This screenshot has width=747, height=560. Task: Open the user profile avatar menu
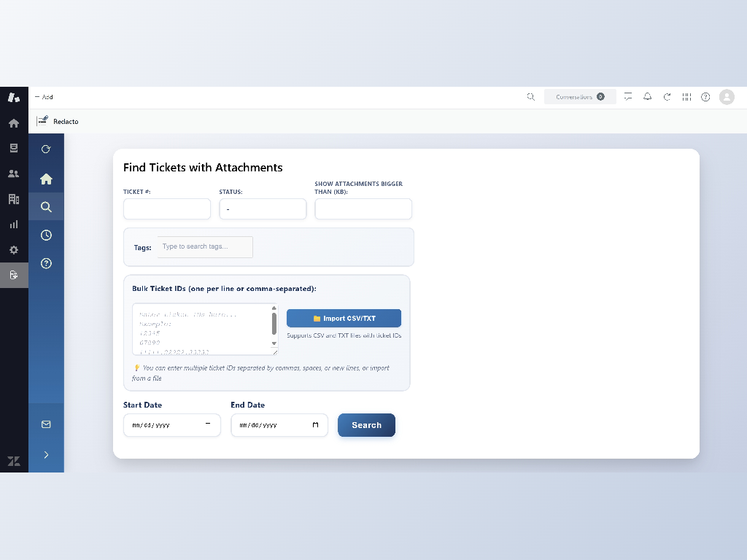click(x=727, y=97)
